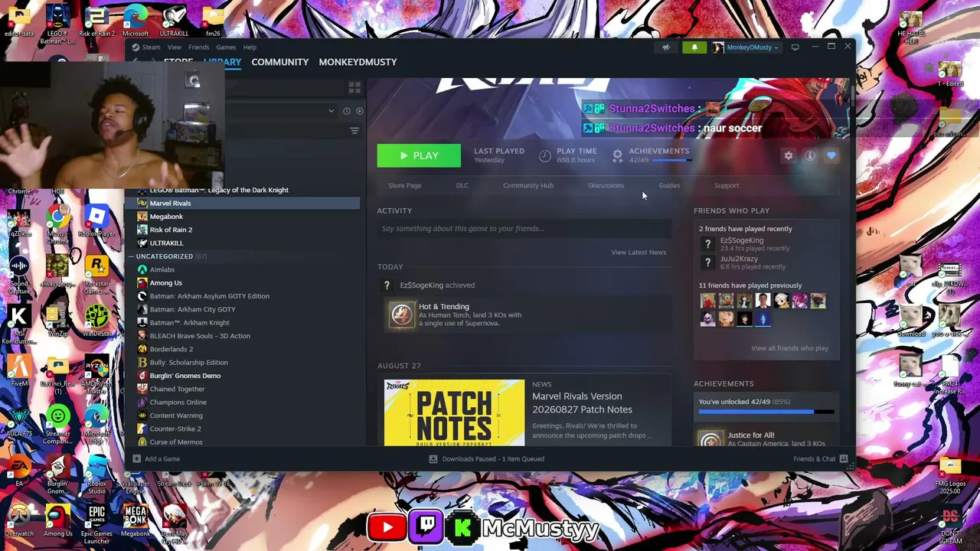Launch Marvel Rivals with Play button
This screenshot has height=551, width=980.
[419, 155]
